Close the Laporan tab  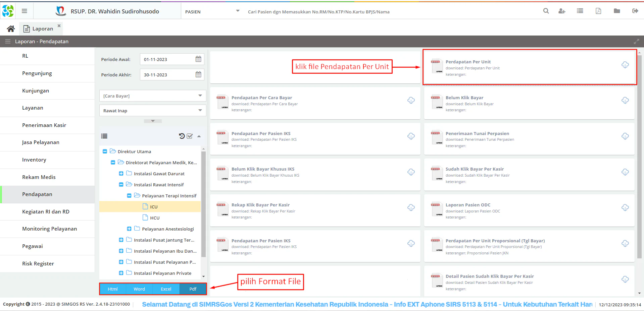point(59,26)
